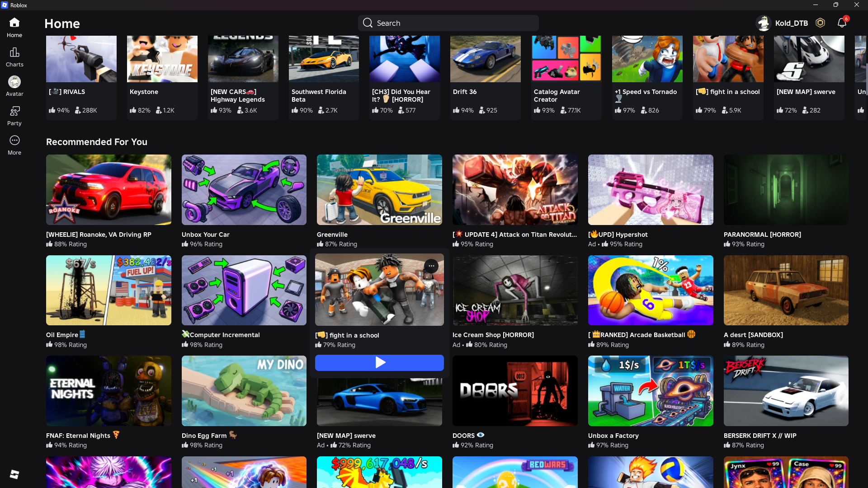Open the Dino Egg Farm thumbnail

coord(244,391)
